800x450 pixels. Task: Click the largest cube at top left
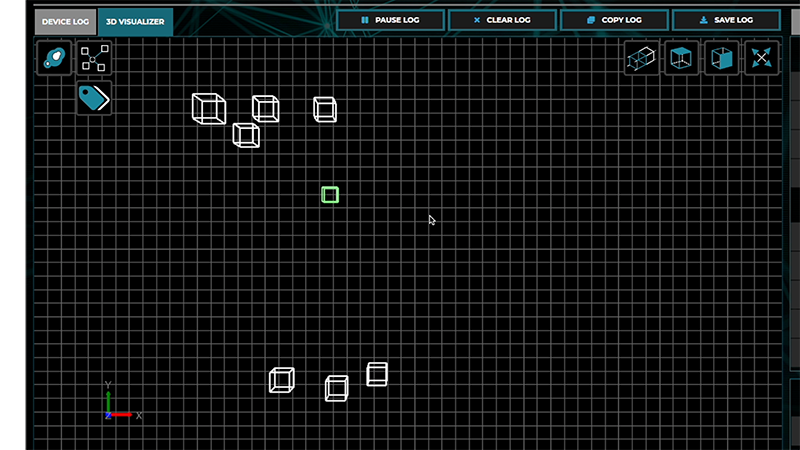pyautogui.click(x=208, y=108)
